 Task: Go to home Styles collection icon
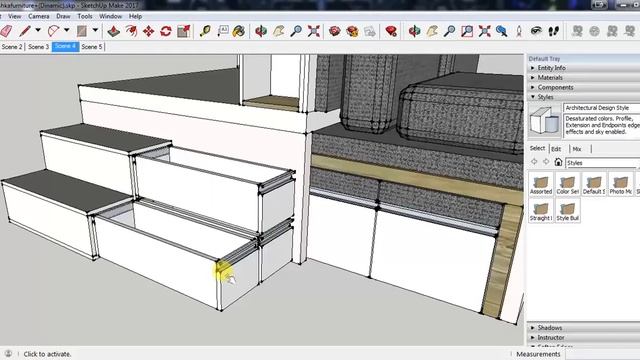(x=558, y=162)
